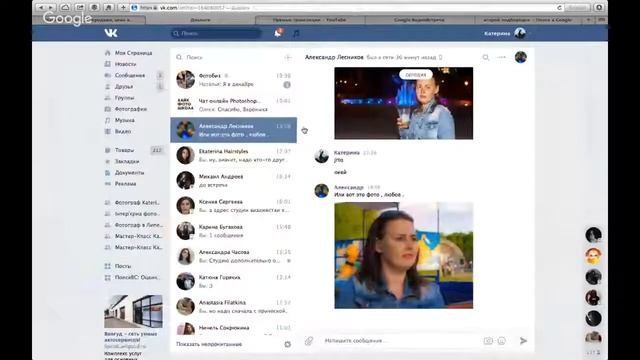Click the avatar in the chat header
This screenshot has height=360, width=640.
click(520, 57)
